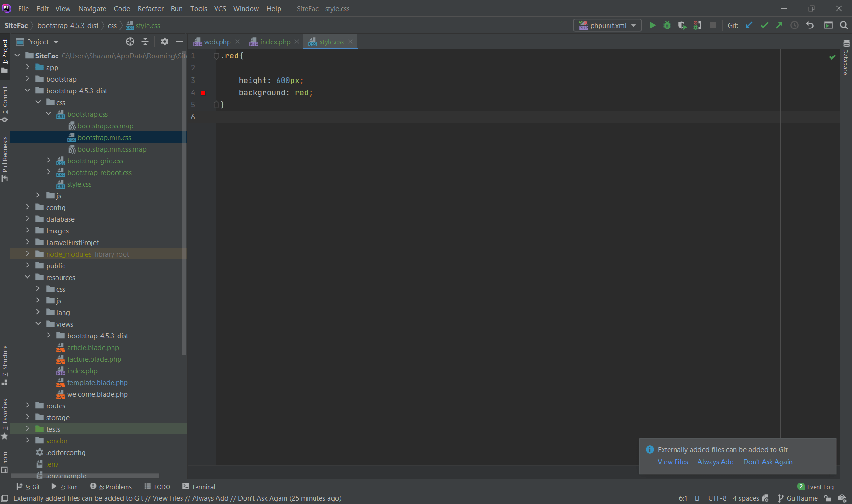Open the Git tool window button
The width and height of the screenshot is (852, 504).
point(28,487)
